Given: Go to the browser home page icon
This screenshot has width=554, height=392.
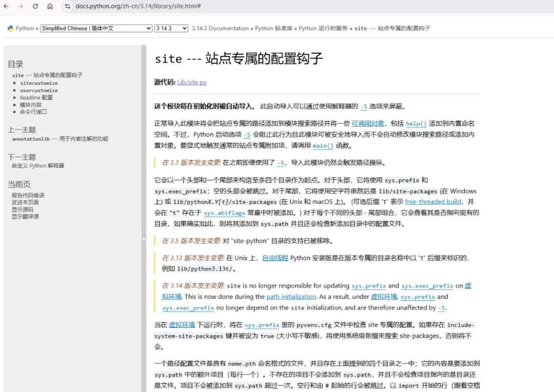Looking at the screenshot, I should 50,6.
